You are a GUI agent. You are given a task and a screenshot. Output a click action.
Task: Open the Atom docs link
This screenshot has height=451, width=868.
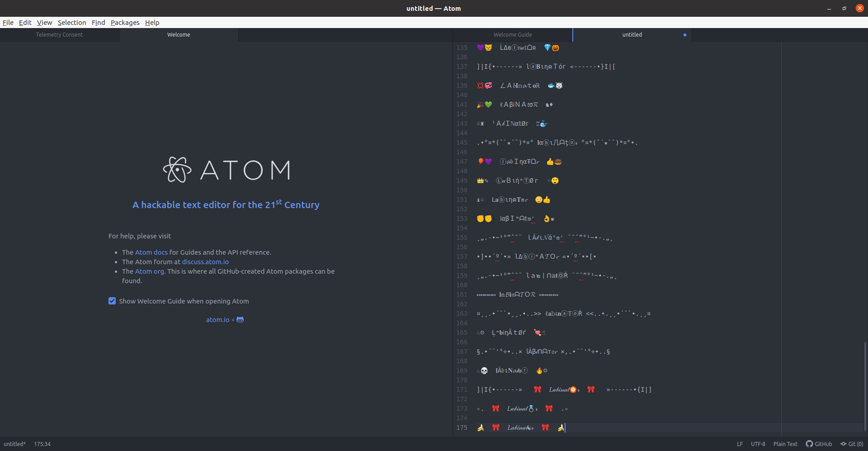click(x=151, y=252)
